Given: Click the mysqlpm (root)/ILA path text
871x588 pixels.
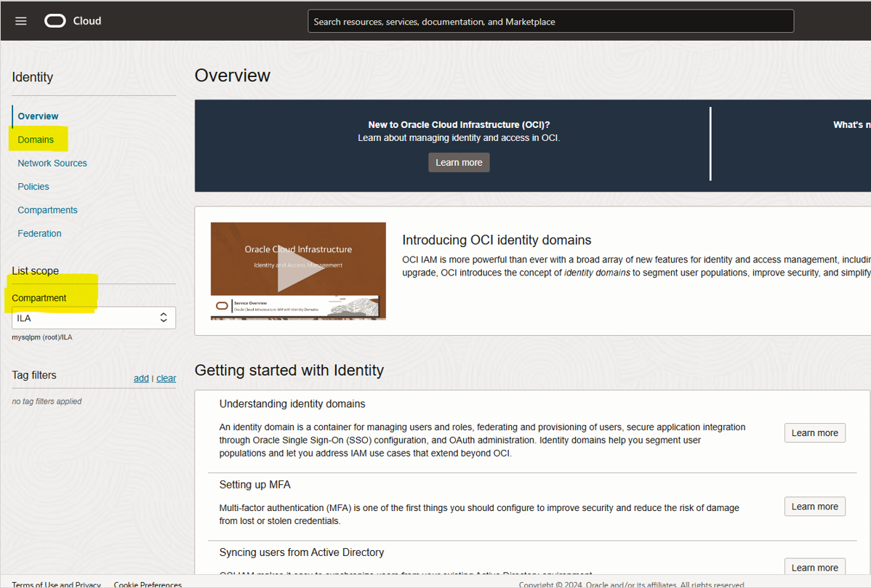Looking at the screenshot, I should [x=42, y=337].
